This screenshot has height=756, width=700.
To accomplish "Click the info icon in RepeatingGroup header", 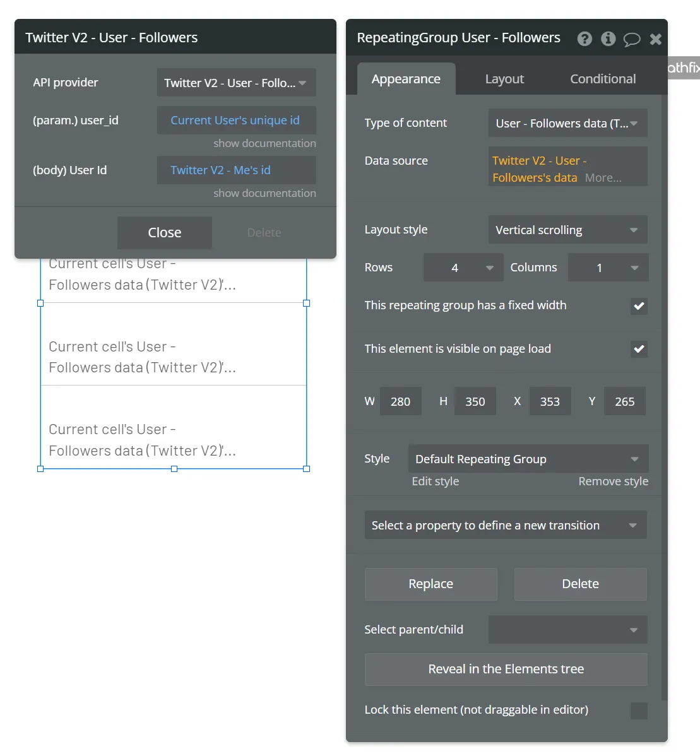I will tap(608, 38).
